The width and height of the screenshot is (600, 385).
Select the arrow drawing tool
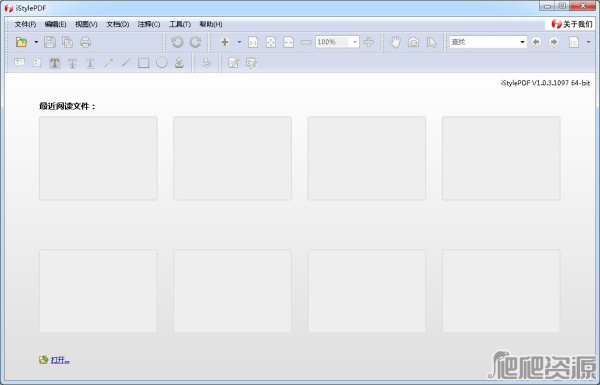108,63
